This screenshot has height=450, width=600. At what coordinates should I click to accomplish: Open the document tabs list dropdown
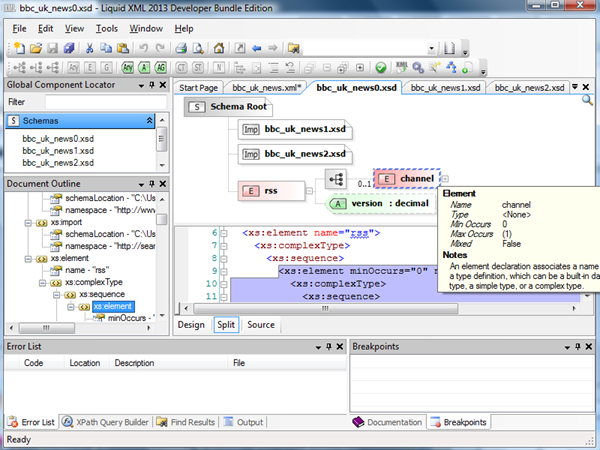(575, 87)
